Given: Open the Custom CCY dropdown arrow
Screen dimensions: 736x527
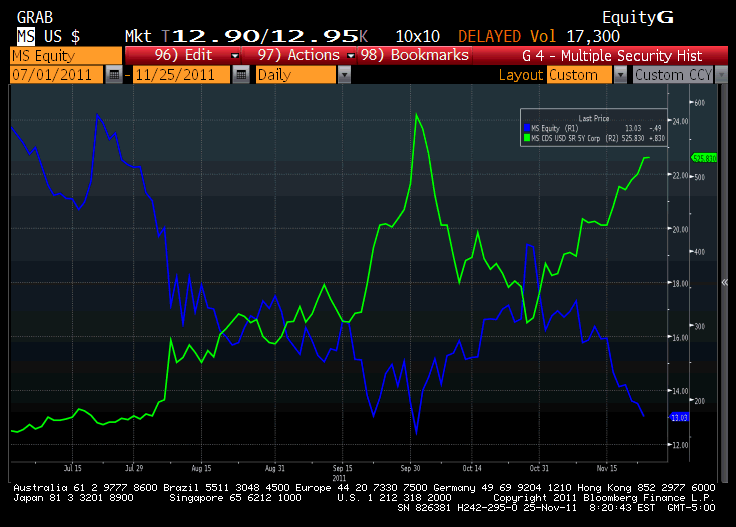Looking at the screenshot, I should [721, 75].
